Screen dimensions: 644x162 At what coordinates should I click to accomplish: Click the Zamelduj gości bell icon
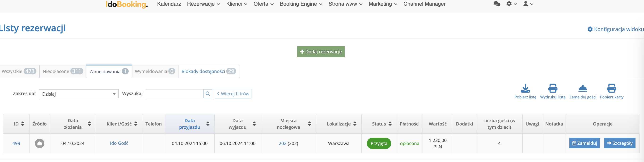[582, 88]
